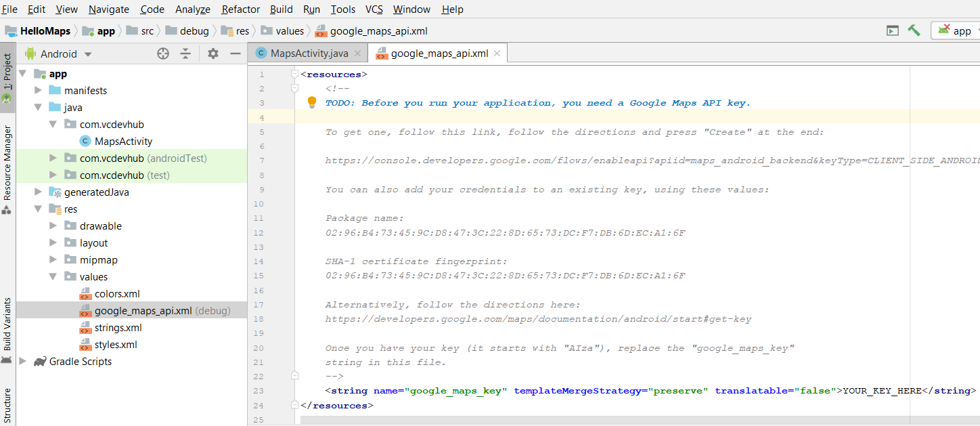Collapse the app module tree node

24,74
